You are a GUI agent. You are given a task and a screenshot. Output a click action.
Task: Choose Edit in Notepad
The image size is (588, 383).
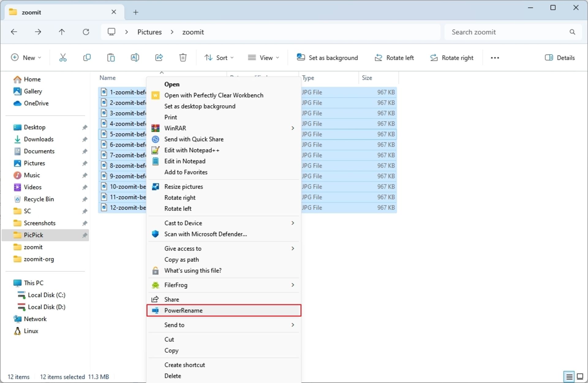coord(224,161)
